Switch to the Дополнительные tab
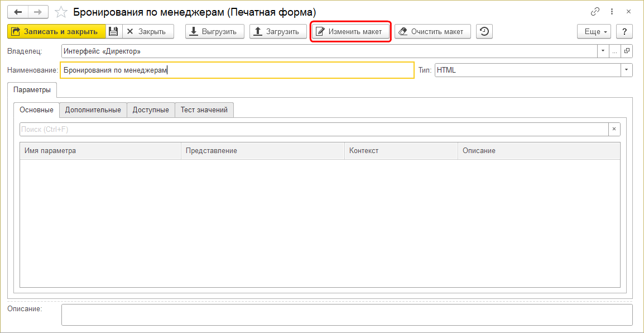This screenshot has width=644, height=333. (93, 110)
